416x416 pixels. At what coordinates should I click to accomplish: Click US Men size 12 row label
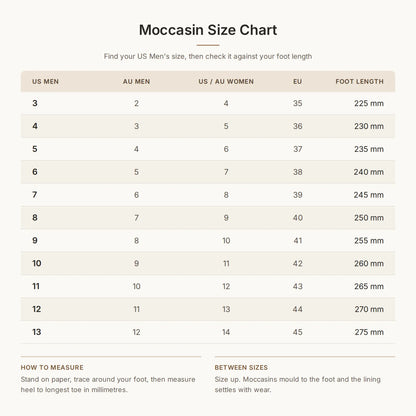[36, 309]
